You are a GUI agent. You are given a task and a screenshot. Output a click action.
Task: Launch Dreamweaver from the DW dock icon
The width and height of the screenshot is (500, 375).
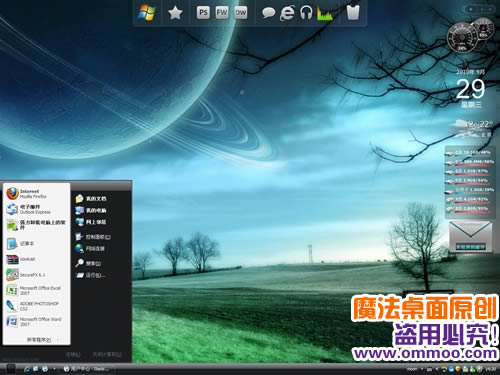point(241,13)
